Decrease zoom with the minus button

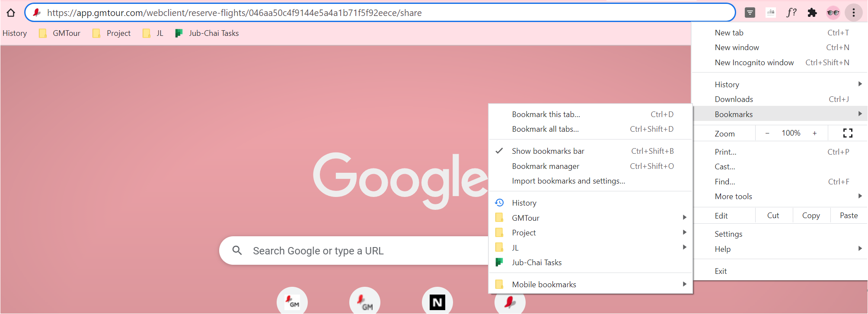[767, 133]
